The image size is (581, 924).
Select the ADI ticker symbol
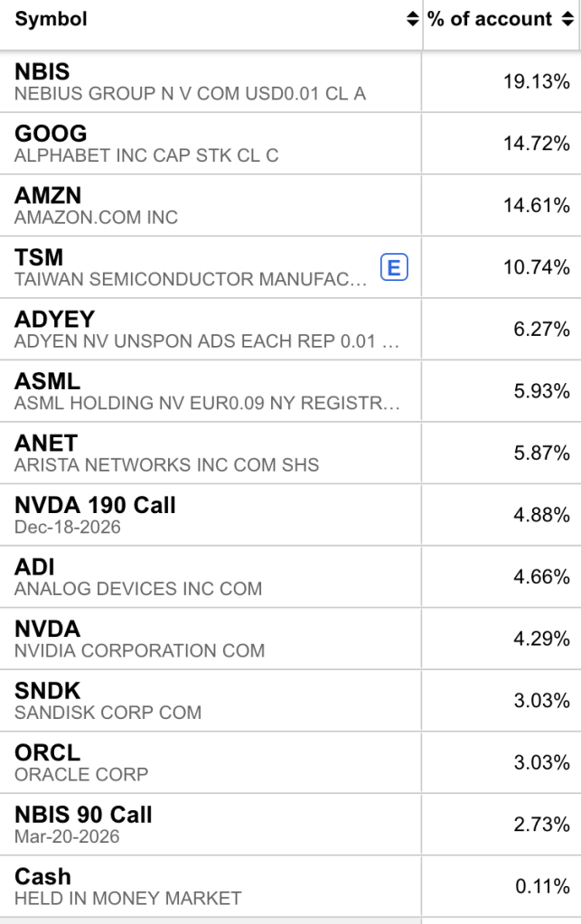point(34,567)
